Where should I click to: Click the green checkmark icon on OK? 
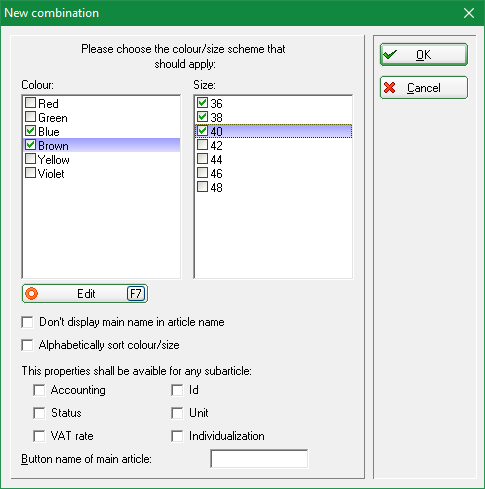(x=390, y=54)
